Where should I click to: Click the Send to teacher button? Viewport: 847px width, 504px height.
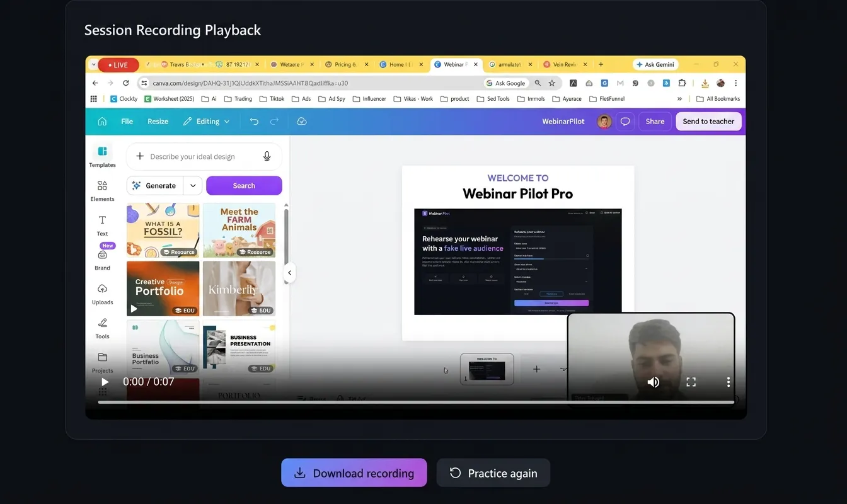708,122
